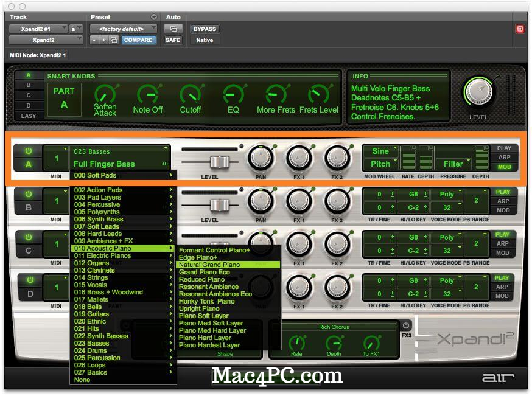Click the Rich Chorus Rate knob
Image resolution: width=532 pixels, height=396 pixels.
coord(296,342)
